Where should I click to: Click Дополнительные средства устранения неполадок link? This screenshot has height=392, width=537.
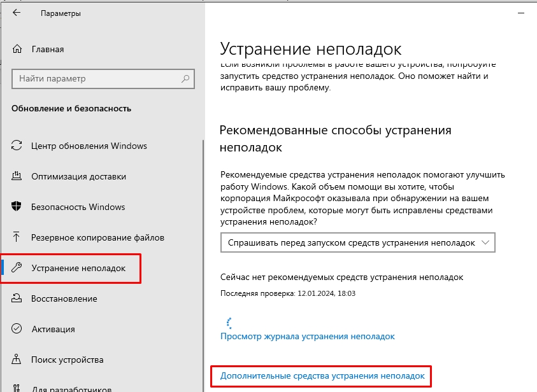[322, 376]
